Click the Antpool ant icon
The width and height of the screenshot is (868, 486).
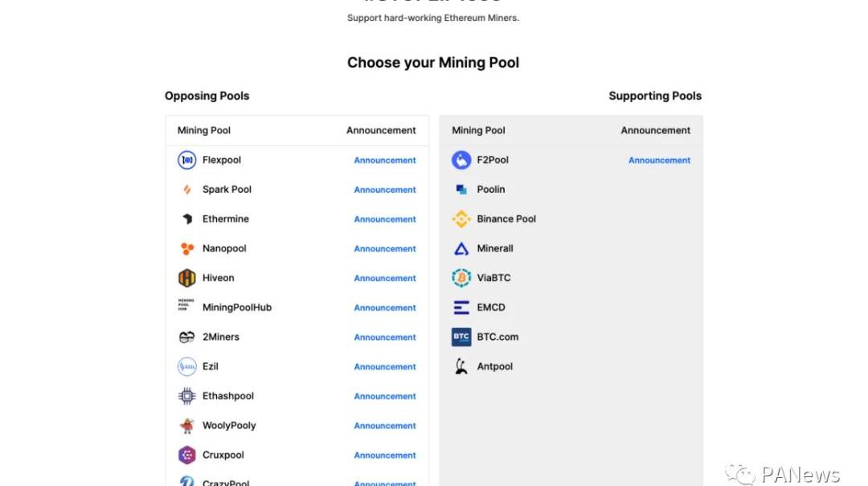pyautogui.click(x=461, y=366)
